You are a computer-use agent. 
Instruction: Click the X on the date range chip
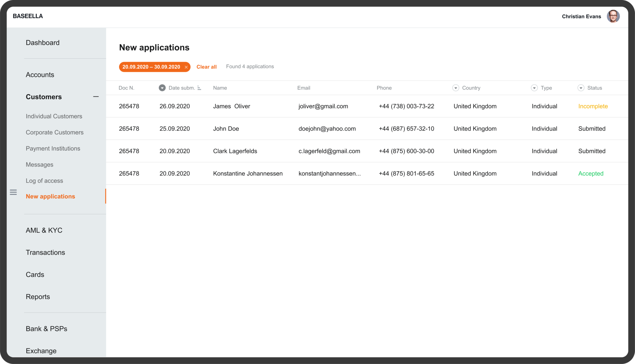point(186,67)
